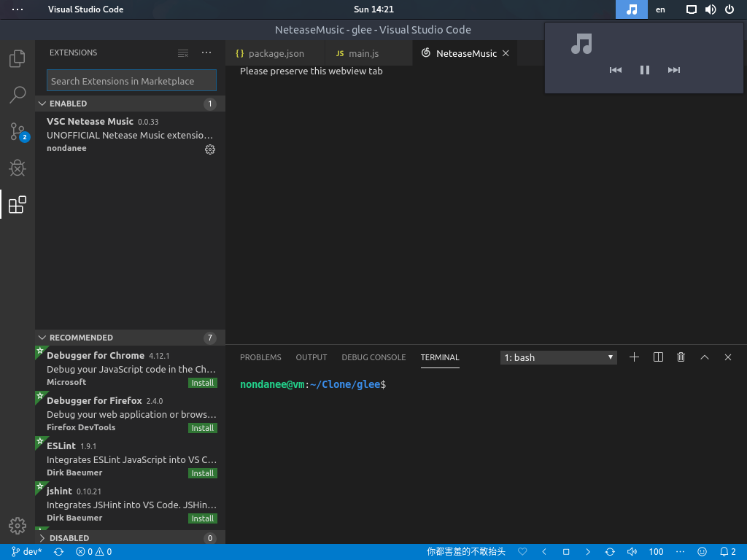Click the music note icon in top bar
The width and height of the screenshot is (747, 560).
632,9
